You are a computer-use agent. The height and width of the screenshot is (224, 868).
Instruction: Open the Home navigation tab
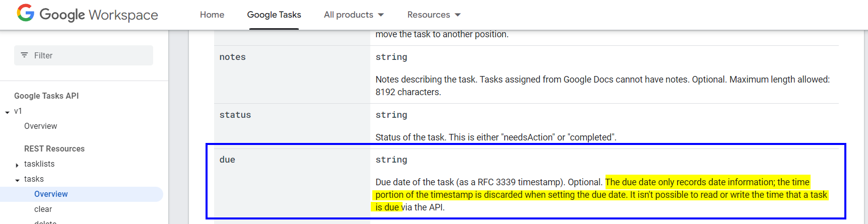point(212,15)
